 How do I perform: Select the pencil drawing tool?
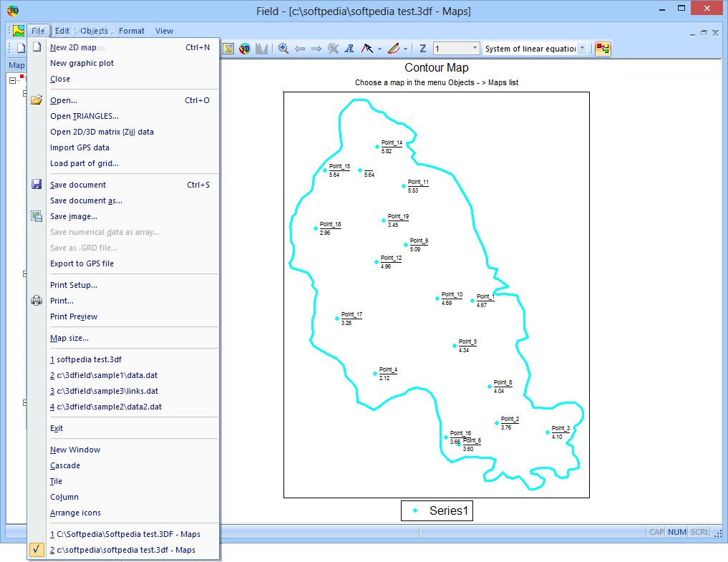pyautogui.click(x=393, y=48)
